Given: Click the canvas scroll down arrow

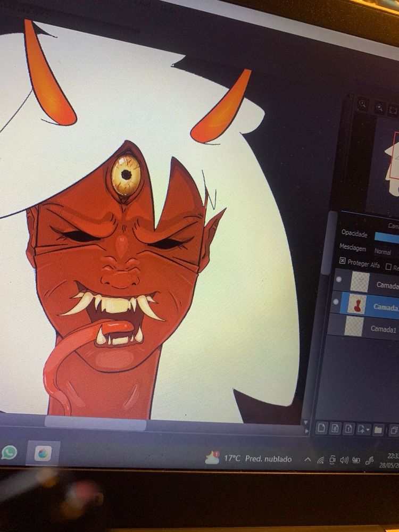Looking at the screenshot, I should tap(306, 423).
